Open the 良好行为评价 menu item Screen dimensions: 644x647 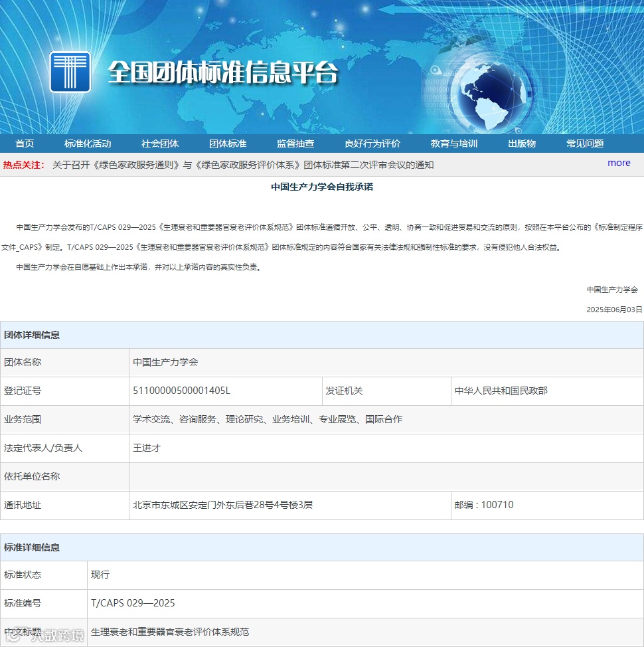coord(372,143)
